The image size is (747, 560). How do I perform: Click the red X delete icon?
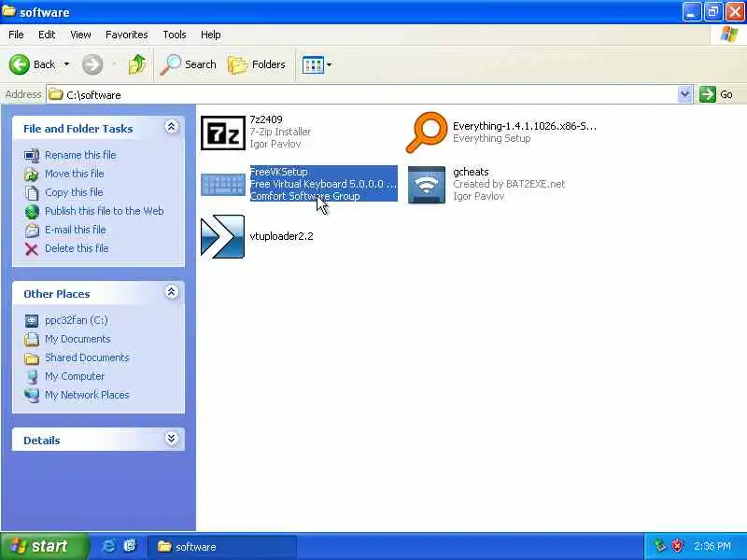[x=32, y=249]
